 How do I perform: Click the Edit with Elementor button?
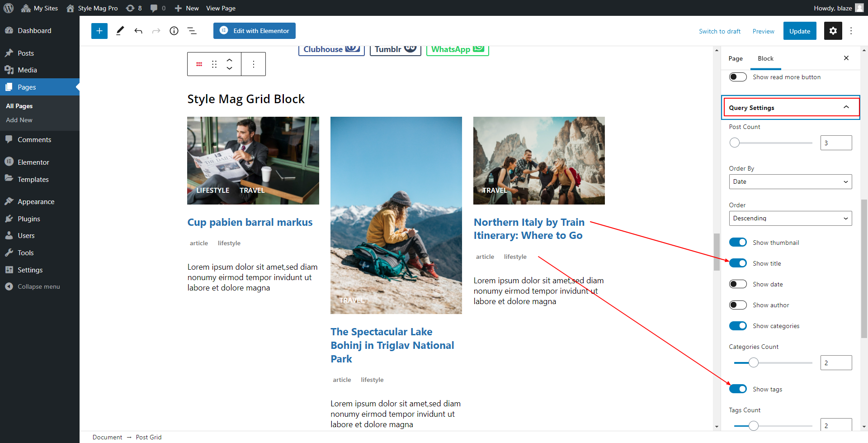(x=255, y=31)
